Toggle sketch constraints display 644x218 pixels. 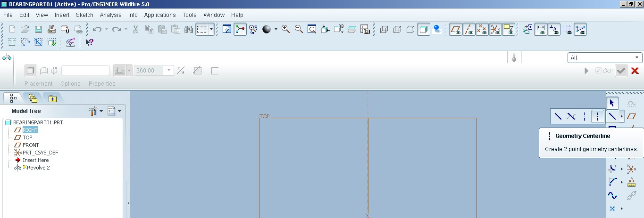(554, 29)
